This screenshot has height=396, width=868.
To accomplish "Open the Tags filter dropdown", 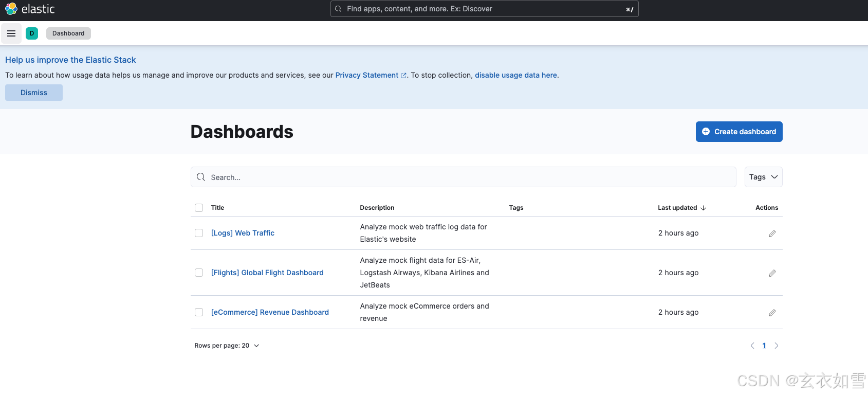I will point(763,177).
